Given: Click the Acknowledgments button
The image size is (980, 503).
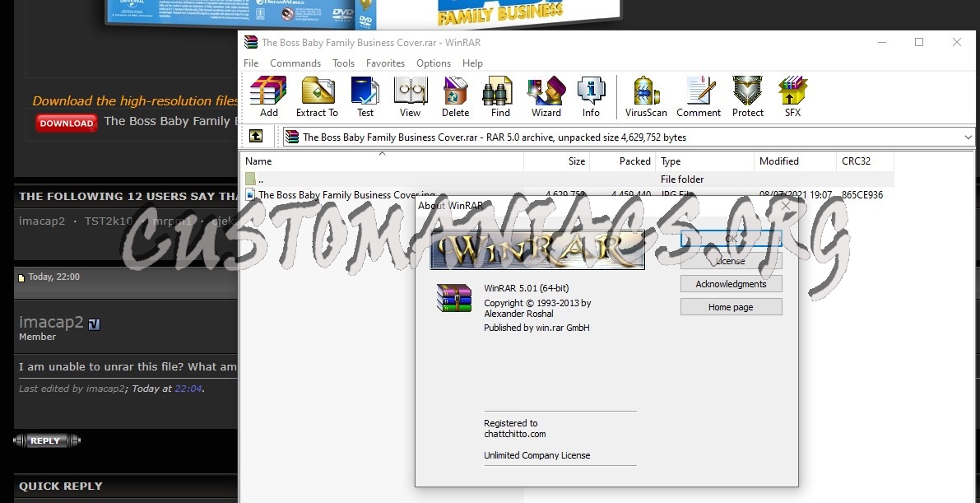Looking at the screenshot, I should coord(732,284).
